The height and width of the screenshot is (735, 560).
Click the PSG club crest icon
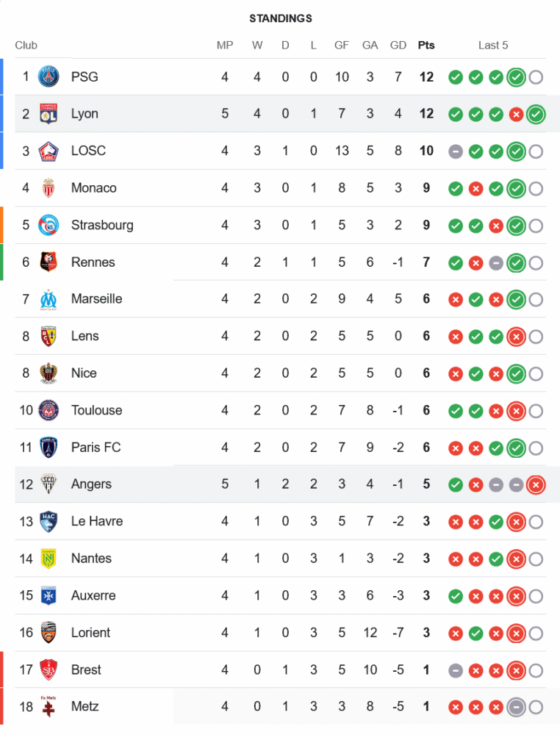(x=49, y=76)
